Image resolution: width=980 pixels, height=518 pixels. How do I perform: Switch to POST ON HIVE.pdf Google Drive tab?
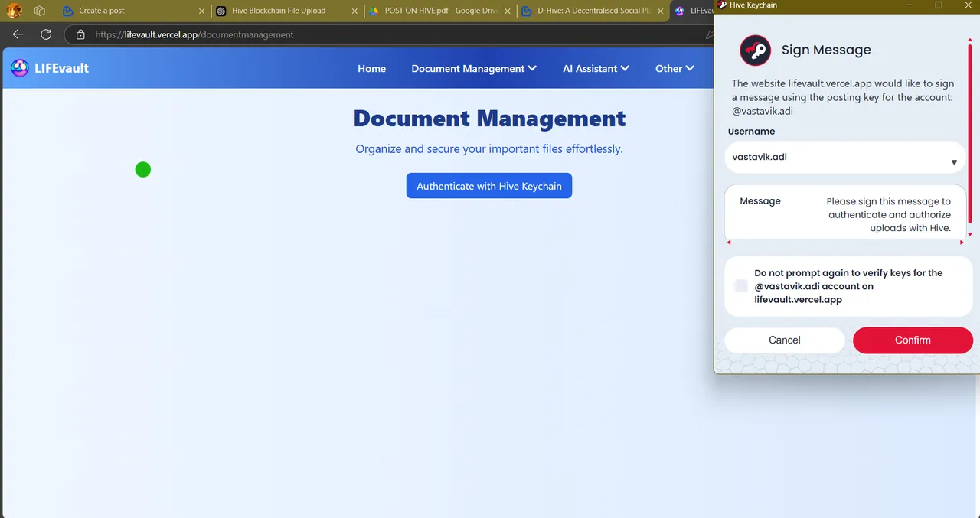(x=434, y=11)
